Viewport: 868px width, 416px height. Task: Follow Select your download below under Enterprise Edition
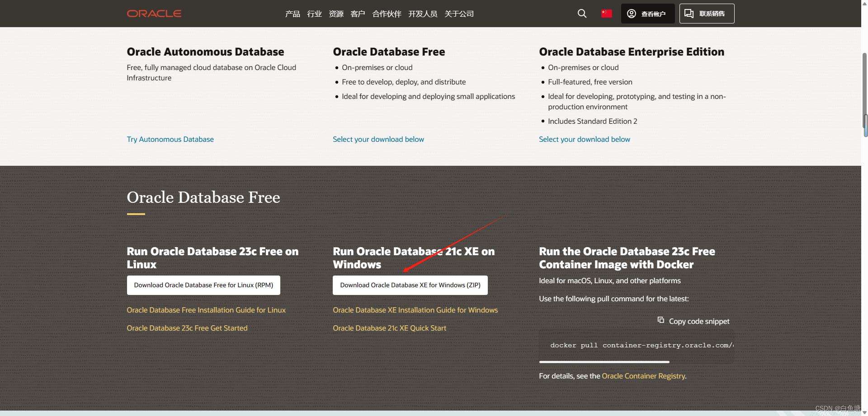pyautogui.click(x=585, y=139)
